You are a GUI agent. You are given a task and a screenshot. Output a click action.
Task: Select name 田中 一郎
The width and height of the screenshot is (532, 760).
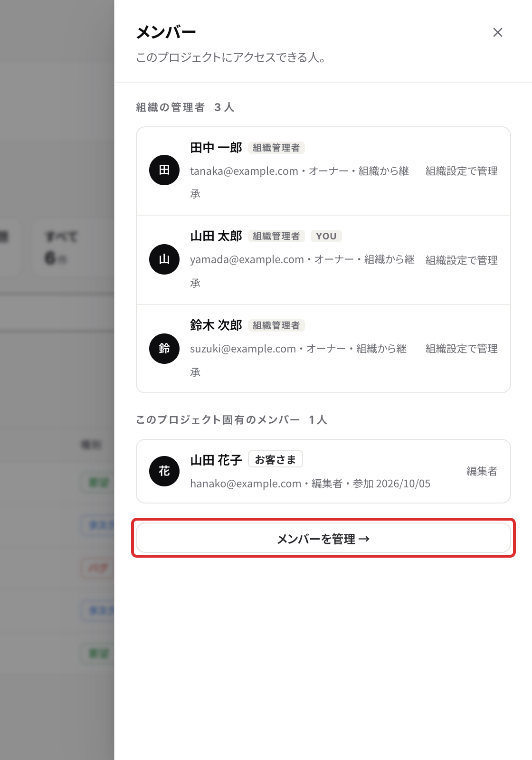(x=216, y=148)
